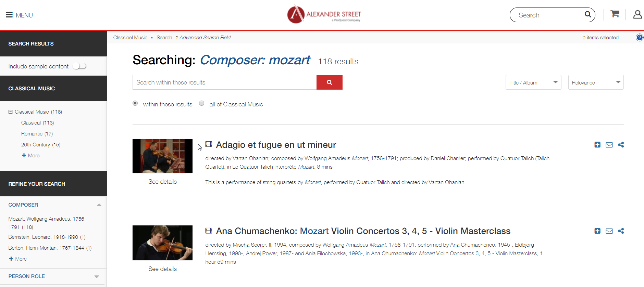Open the user account icon
644x287 pixels.
click(637, 14)
